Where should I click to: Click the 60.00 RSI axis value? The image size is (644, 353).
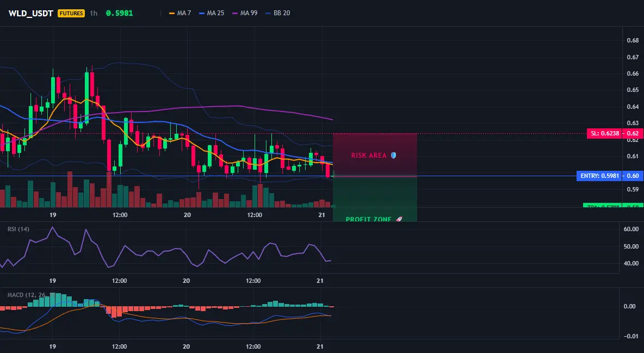tap(631, 229)
